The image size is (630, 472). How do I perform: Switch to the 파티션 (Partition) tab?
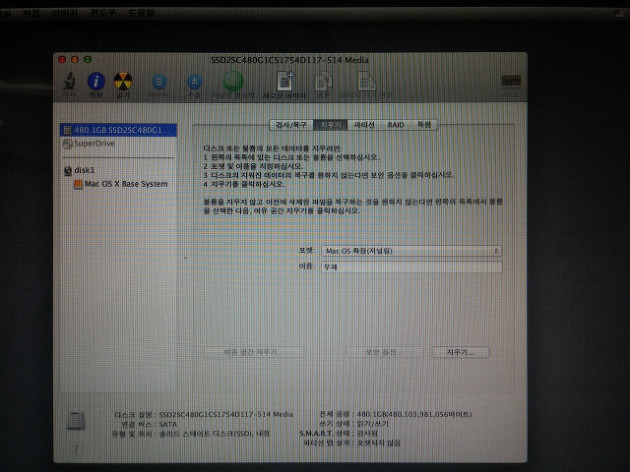[x=364, y=125]
